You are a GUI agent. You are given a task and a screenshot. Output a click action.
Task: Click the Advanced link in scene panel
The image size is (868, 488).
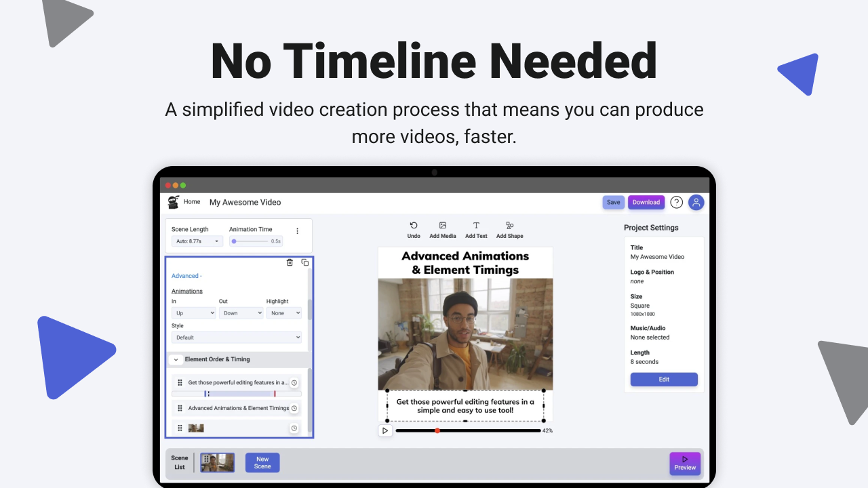[x=186, y=276]
